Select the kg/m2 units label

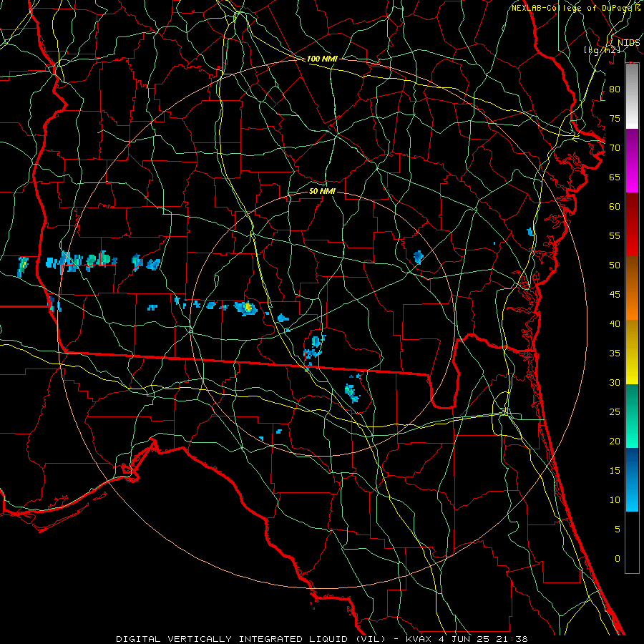pyautogui.click(x=602, y=50)
